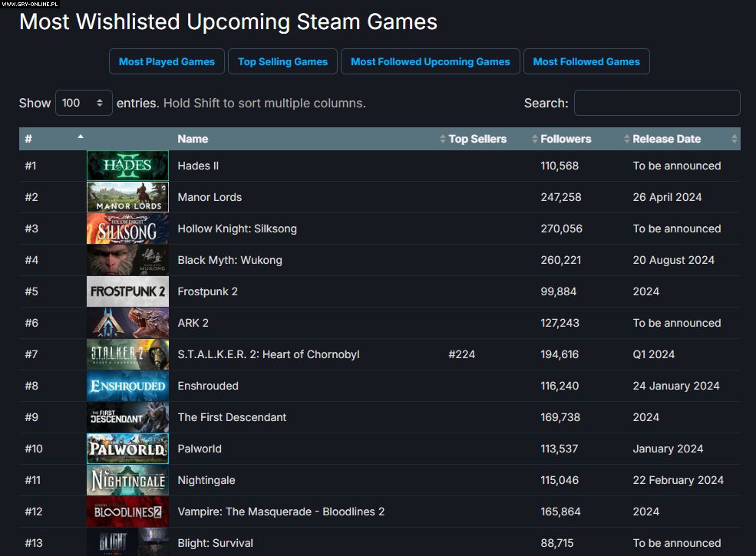Sort the table by Followers column
756x556 pixels.
[566, 139]
